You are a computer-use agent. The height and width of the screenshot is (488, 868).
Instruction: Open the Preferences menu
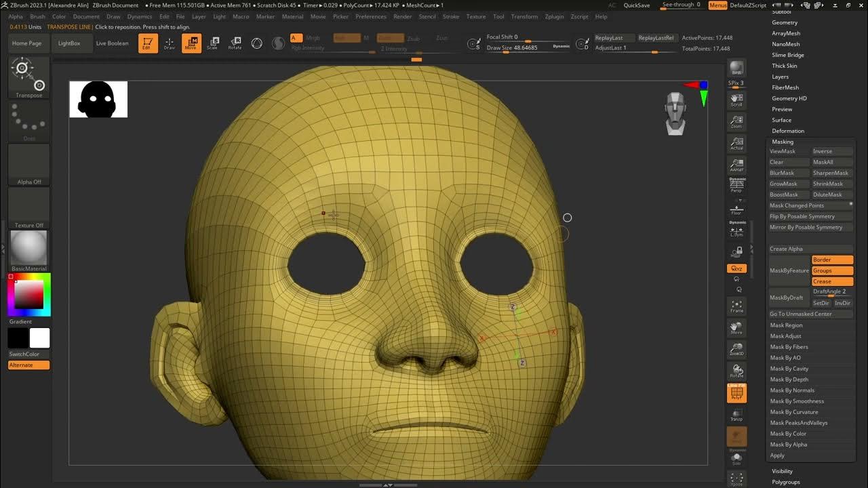[x=371, y=16]
